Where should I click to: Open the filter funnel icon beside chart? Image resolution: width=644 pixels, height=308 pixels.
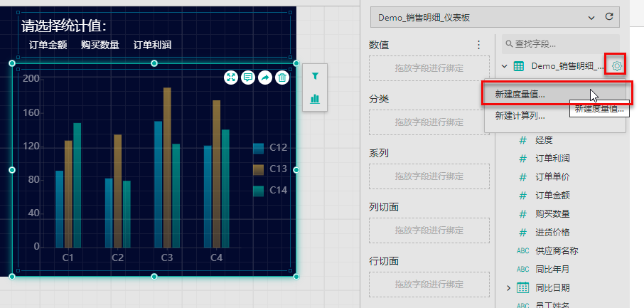pyautogui.click(x=315, y=76)
